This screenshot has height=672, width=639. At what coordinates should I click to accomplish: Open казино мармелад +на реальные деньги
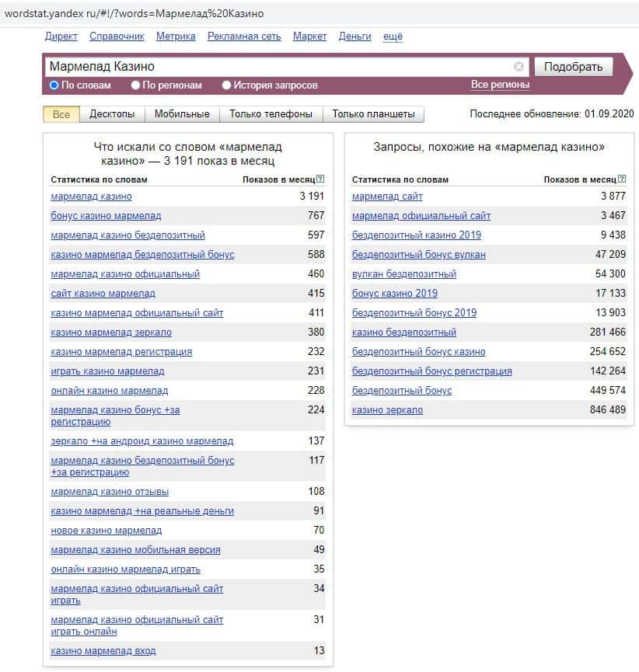pyautogui.click(x=142, y=511)
